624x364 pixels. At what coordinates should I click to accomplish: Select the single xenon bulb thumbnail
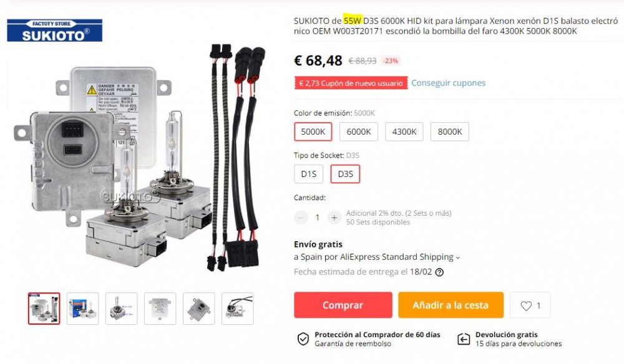click(x=122, y=309)
